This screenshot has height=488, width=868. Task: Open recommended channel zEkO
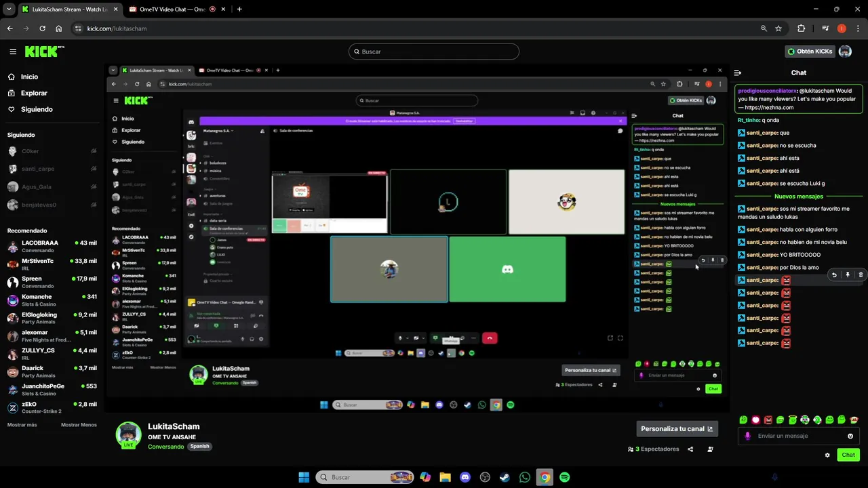click(52, 407)
